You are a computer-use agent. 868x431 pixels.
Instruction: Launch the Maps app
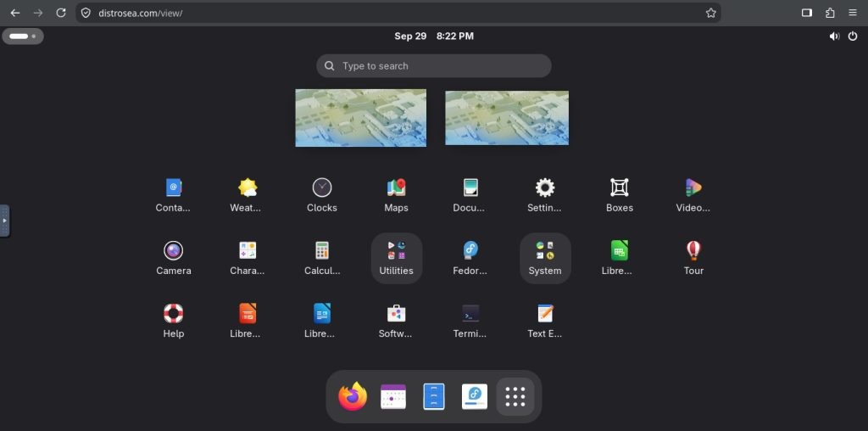pos(397,195)
